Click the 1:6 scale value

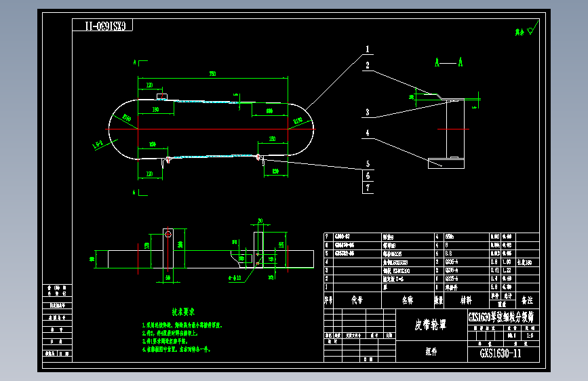(530, 336)
